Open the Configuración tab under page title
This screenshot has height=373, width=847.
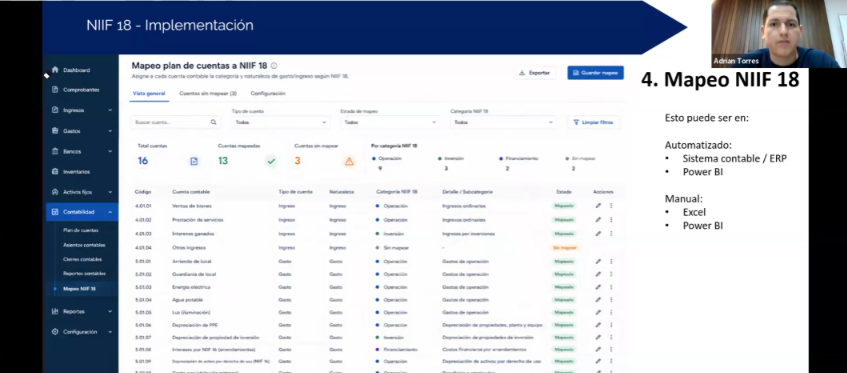pyautogui.click(x=268, y=93)
